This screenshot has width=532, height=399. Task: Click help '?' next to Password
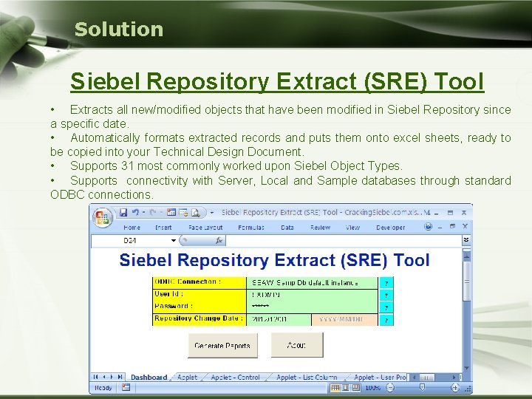(x=386, y=307)
